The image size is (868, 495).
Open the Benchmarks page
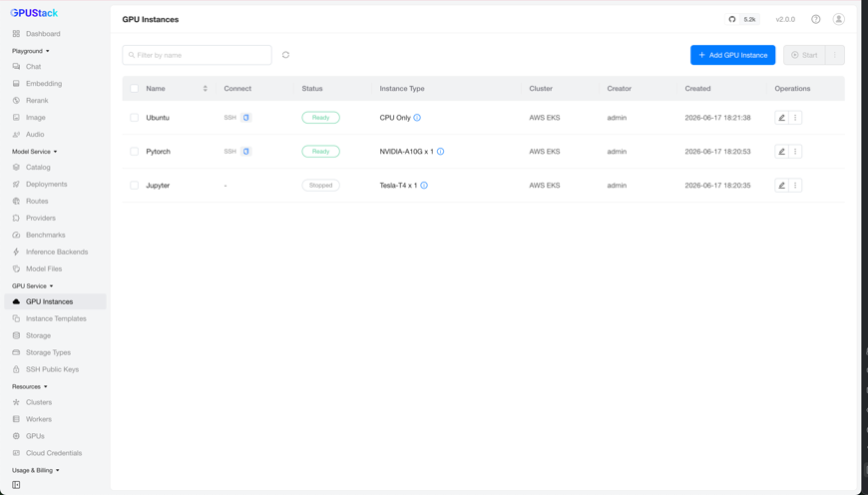55,235
